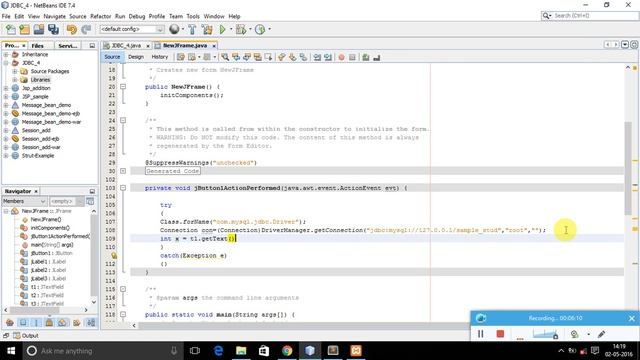
Task: Click the recorder volume level slider
Action: coord(545,334)
